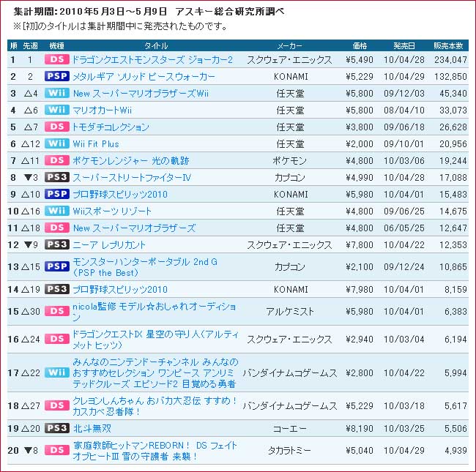Click the タイトル column header
The image size is (476, 472).
point(156,46)
